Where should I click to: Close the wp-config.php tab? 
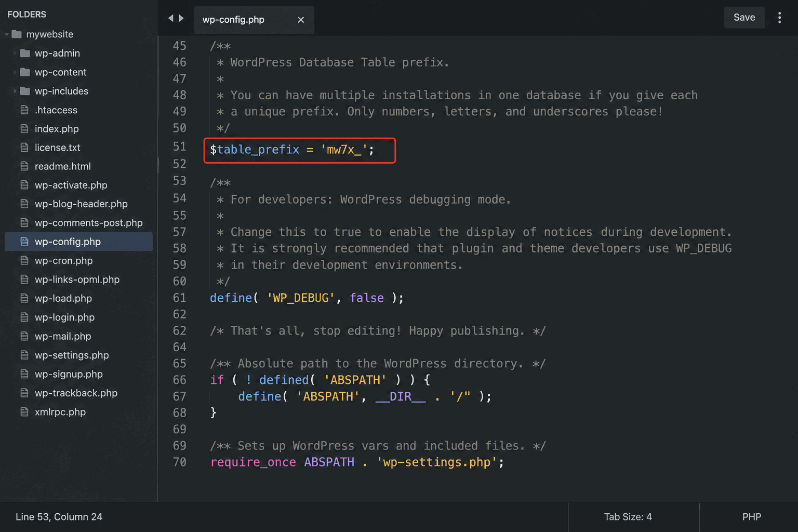click(301, 20)
